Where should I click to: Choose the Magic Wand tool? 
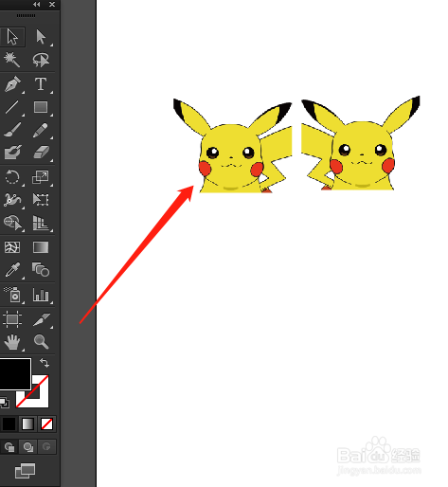(x=12, y=60)
